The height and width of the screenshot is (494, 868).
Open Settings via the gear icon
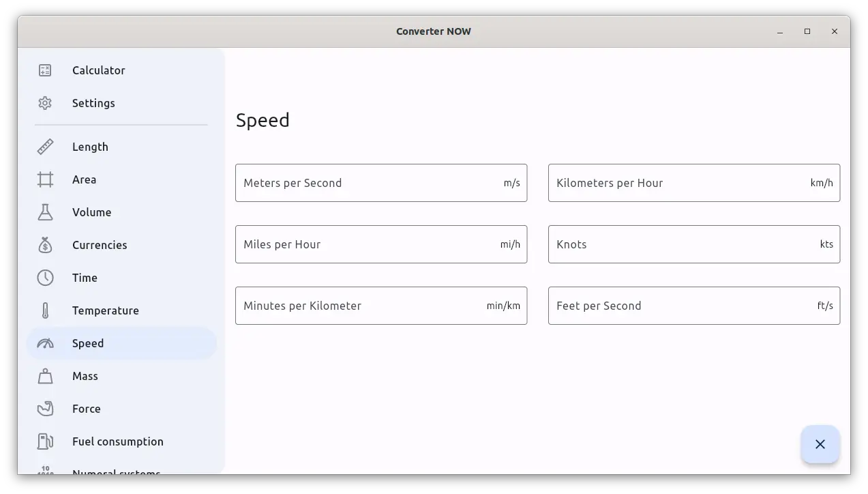pos(45,103)
